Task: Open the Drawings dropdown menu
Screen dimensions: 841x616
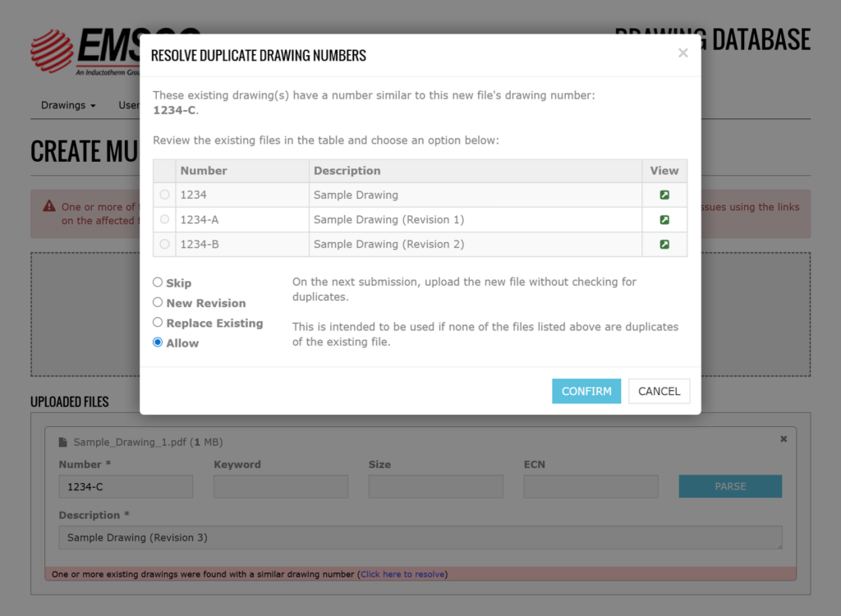Action: [68, 105]
